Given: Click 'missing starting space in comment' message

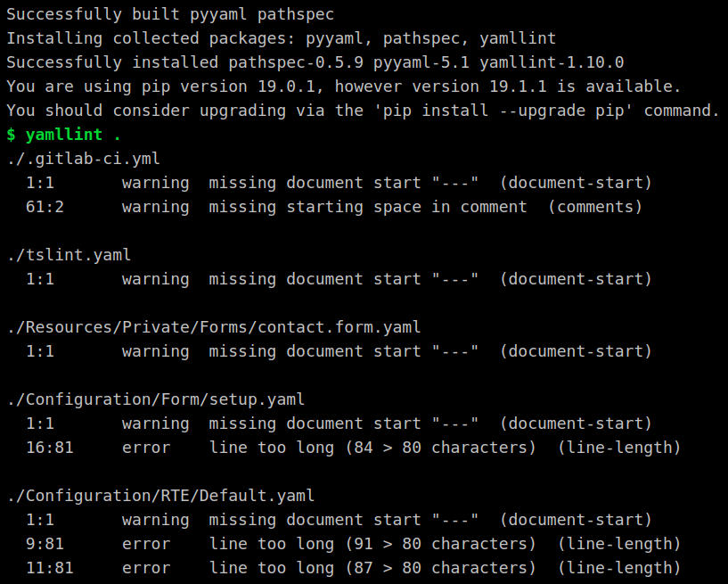Looking at the screenshot, I should point(368,207).
